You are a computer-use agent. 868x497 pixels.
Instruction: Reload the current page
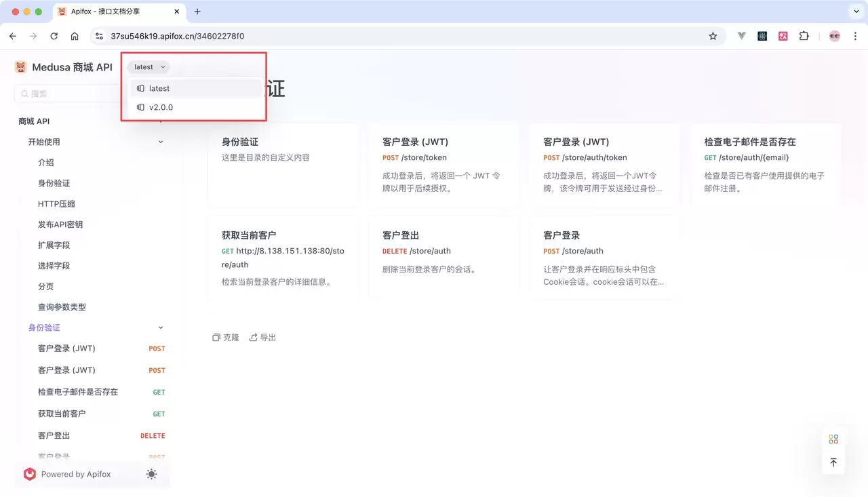click(54, 36)
